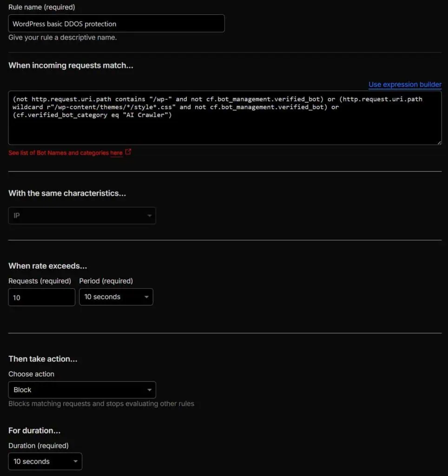The image size is (448, 476).
Task: Place cursor on "AI Crawler" in expression
Action: click(x=151, y=115)
